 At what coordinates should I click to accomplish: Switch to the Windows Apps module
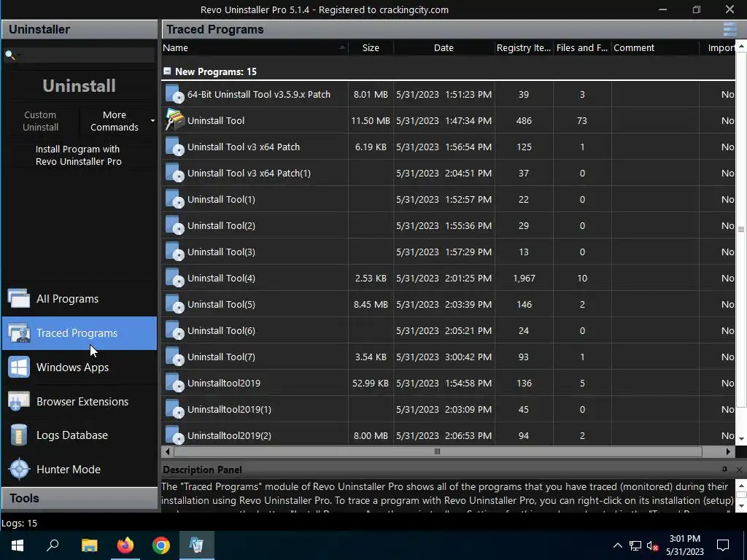pyautogui.click(x=80, y=367)
